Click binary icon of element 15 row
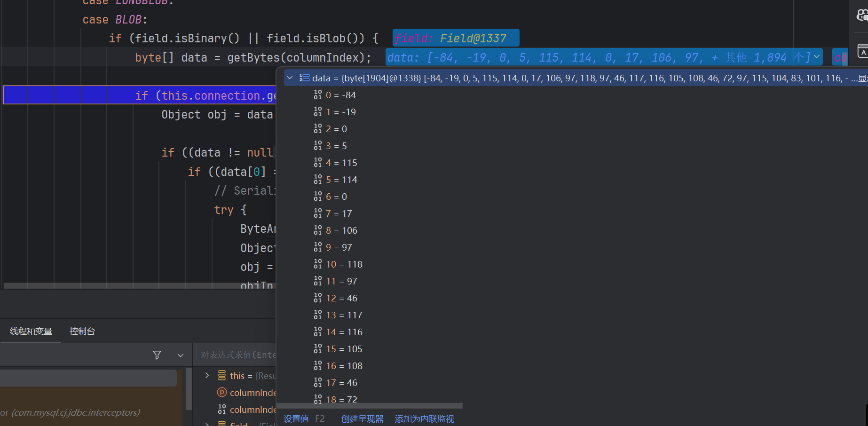The height and width of the screenshot is (426, 868). coord(318,349)
